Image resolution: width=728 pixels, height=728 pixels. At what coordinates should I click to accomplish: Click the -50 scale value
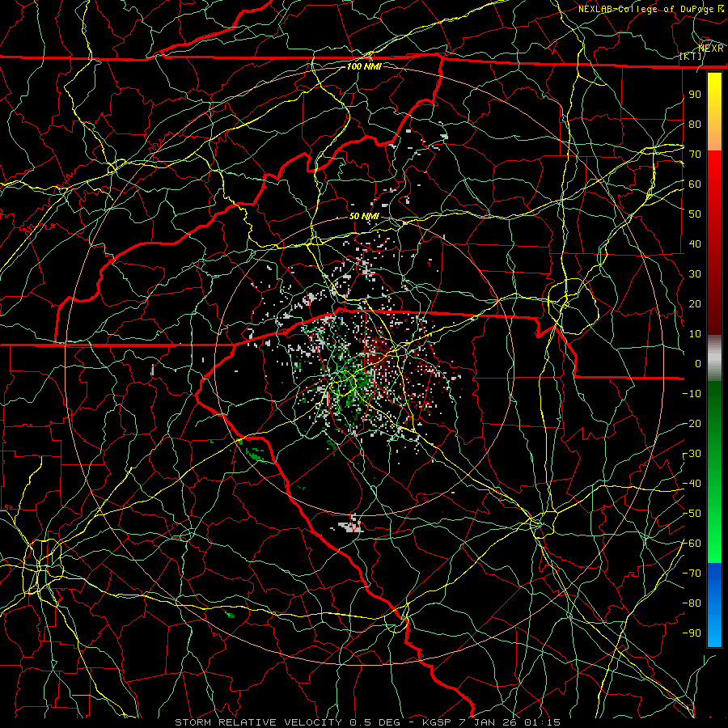tap(692, 514)
